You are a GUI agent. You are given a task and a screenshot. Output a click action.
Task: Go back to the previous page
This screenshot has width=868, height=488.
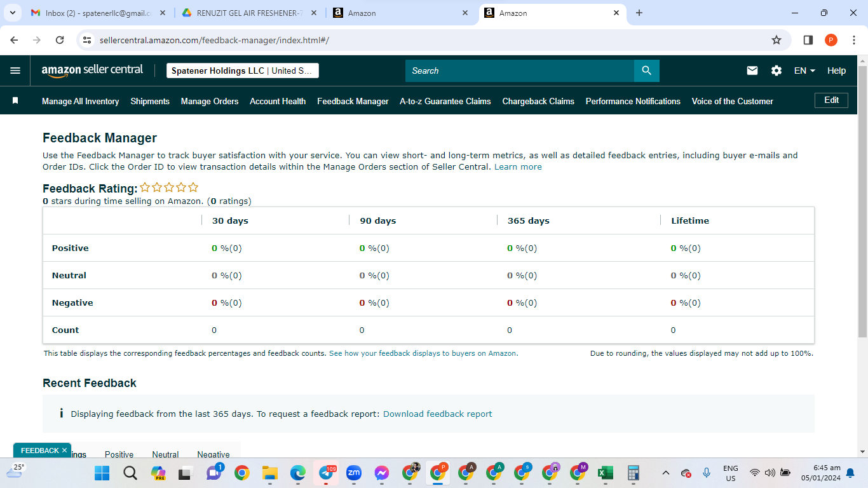(14, 40)
